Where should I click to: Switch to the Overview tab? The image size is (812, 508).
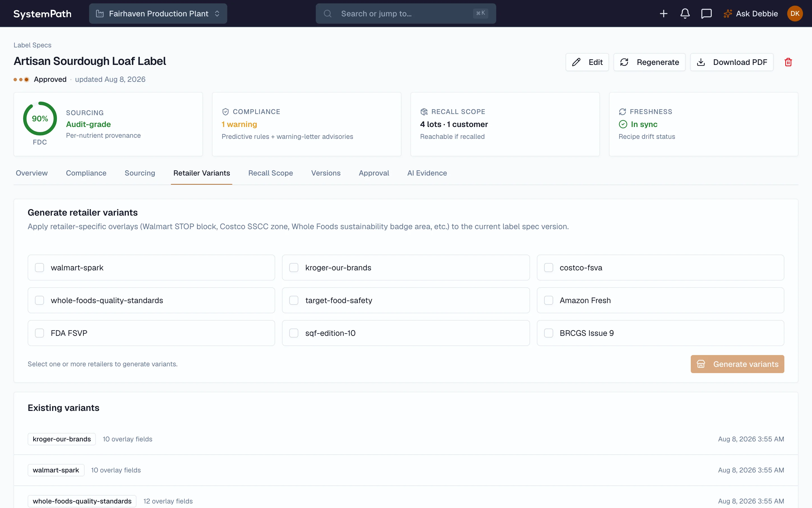pyautogui.click(x=32, y=173)
